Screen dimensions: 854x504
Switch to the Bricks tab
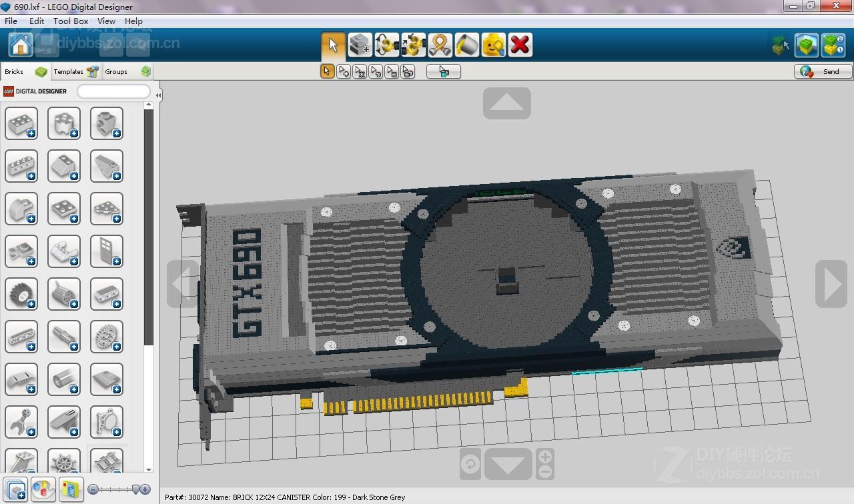pos(25,71)
